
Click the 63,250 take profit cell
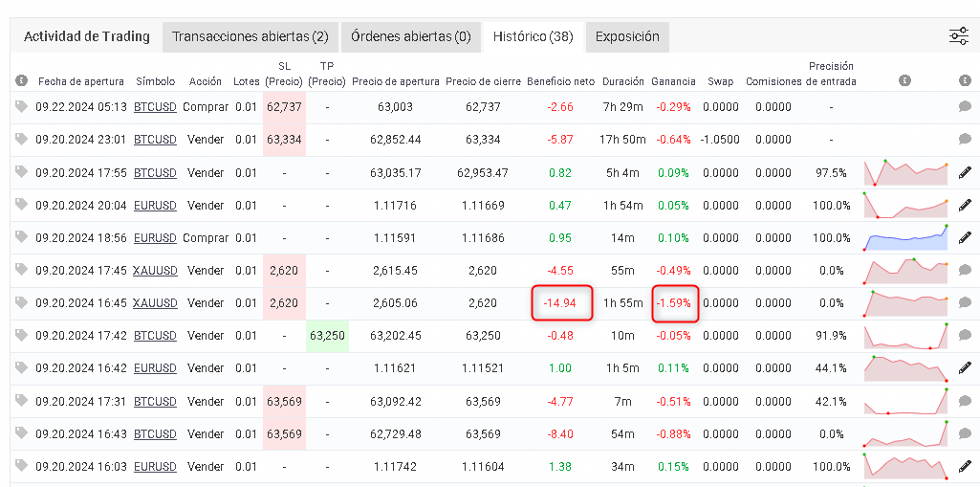pyautogui.click(x=327, y=336)
